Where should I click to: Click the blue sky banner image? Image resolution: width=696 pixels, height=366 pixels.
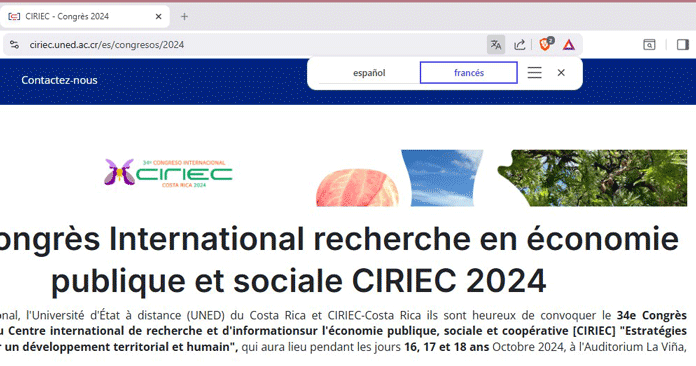(442, 178)
